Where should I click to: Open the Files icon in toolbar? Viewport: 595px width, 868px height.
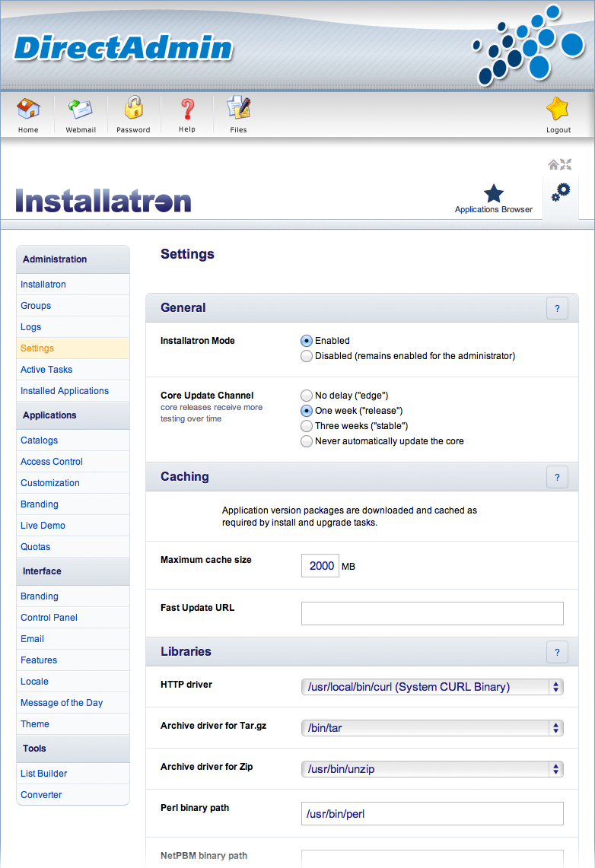(239, 107)
